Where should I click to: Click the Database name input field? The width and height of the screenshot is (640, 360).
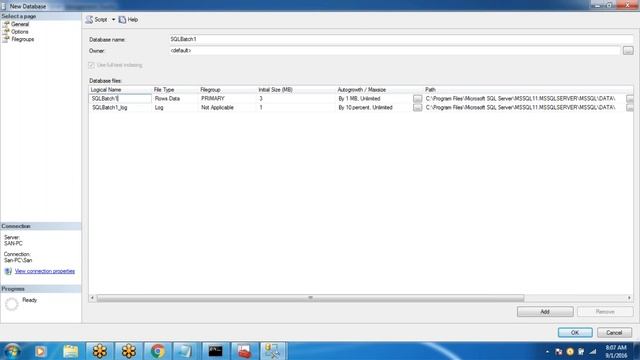(x=401, y=39)
